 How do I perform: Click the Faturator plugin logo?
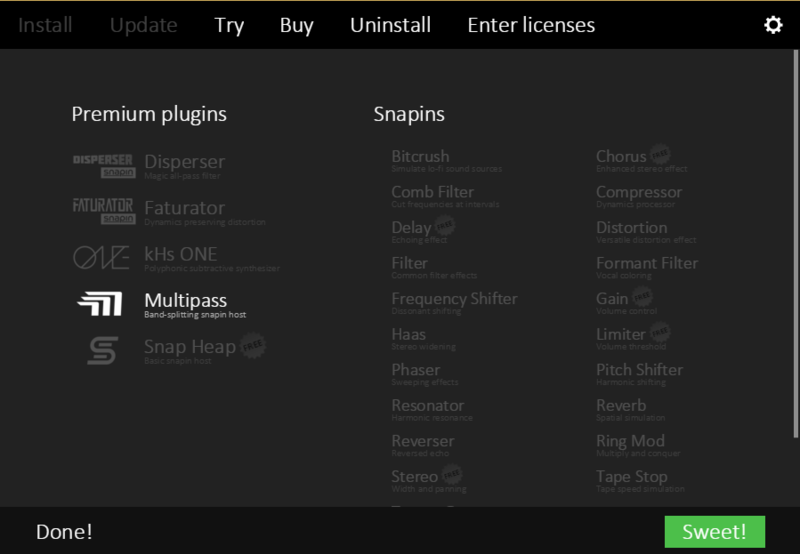click(x=103, y=212)
